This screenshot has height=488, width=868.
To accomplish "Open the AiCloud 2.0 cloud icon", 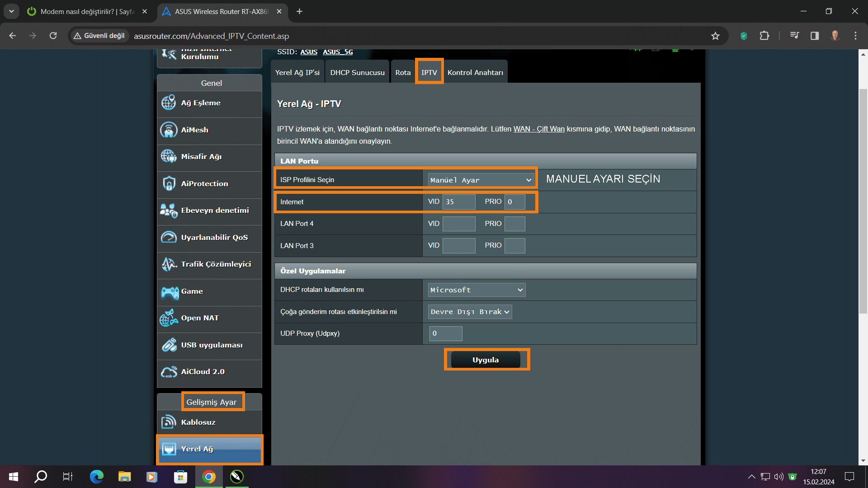I will click(169, 372).
